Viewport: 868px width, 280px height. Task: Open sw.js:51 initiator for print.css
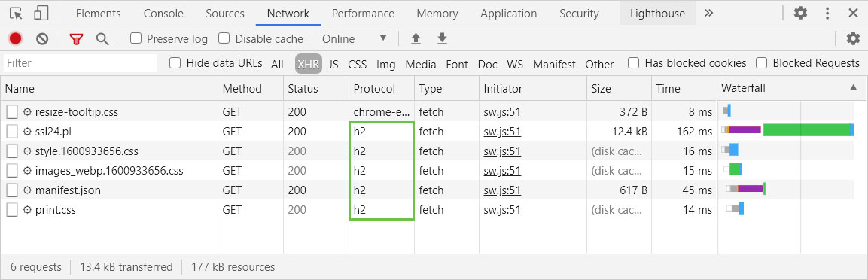502,210
